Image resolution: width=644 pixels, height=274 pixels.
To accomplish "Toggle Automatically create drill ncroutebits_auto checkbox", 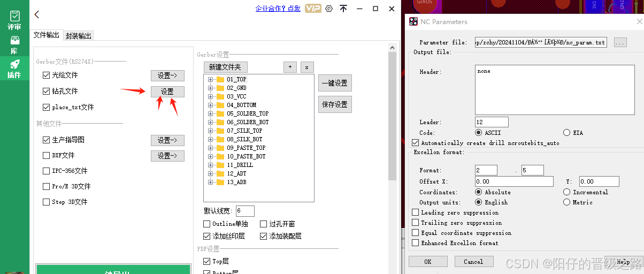I will click(x=416, y=143).
